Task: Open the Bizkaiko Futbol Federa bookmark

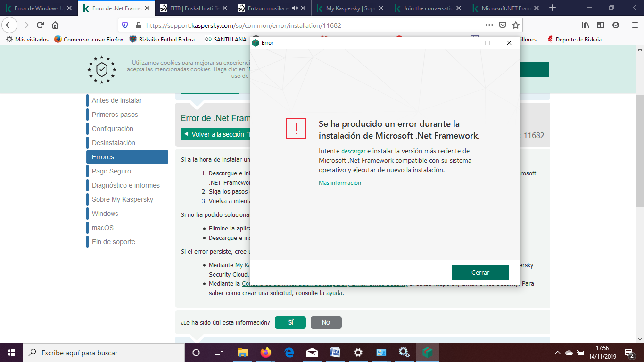Action: pyautogui.click(x=164, y=40)
